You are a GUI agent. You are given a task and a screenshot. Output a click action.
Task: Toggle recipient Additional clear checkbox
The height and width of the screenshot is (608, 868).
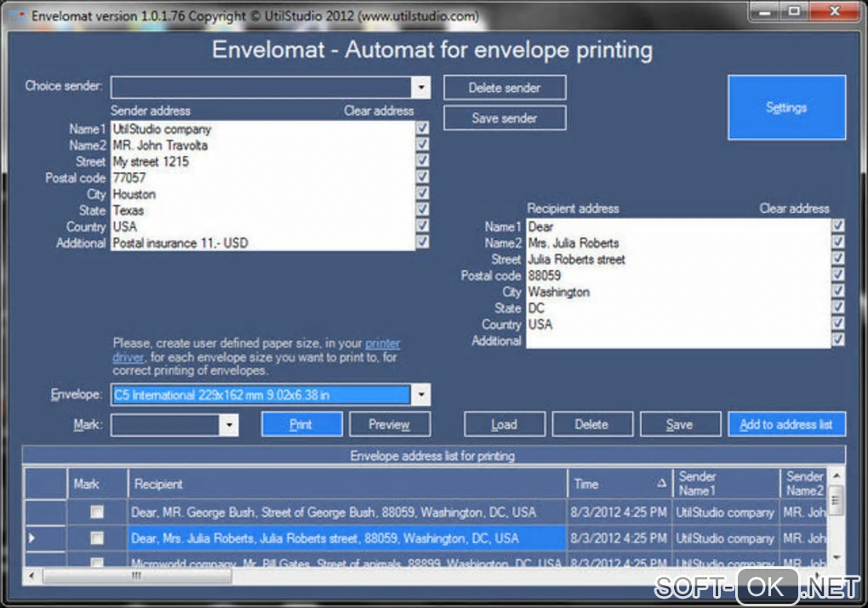[x=838, y=340]
